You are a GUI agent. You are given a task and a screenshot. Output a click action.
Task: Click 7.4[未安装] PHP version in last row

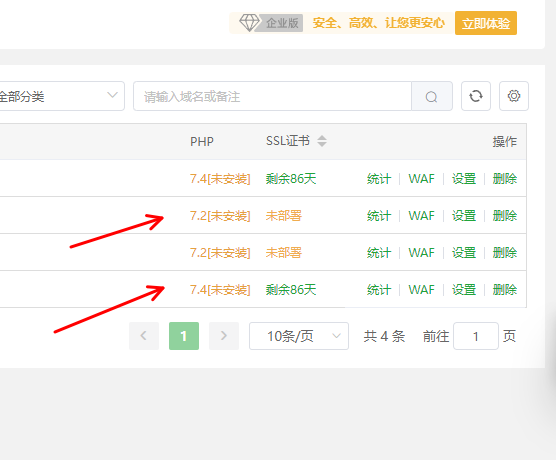[220, 290]
